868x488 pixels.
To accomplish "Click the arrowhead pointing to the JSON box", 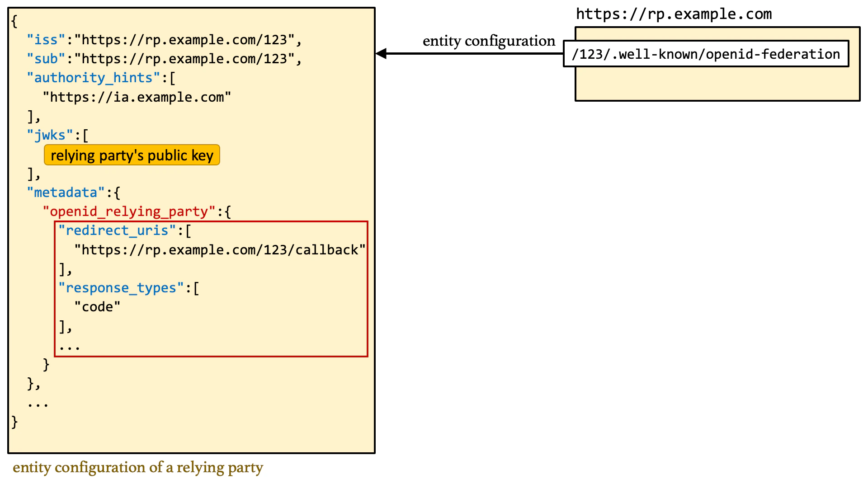I will [x=382, y=53].
